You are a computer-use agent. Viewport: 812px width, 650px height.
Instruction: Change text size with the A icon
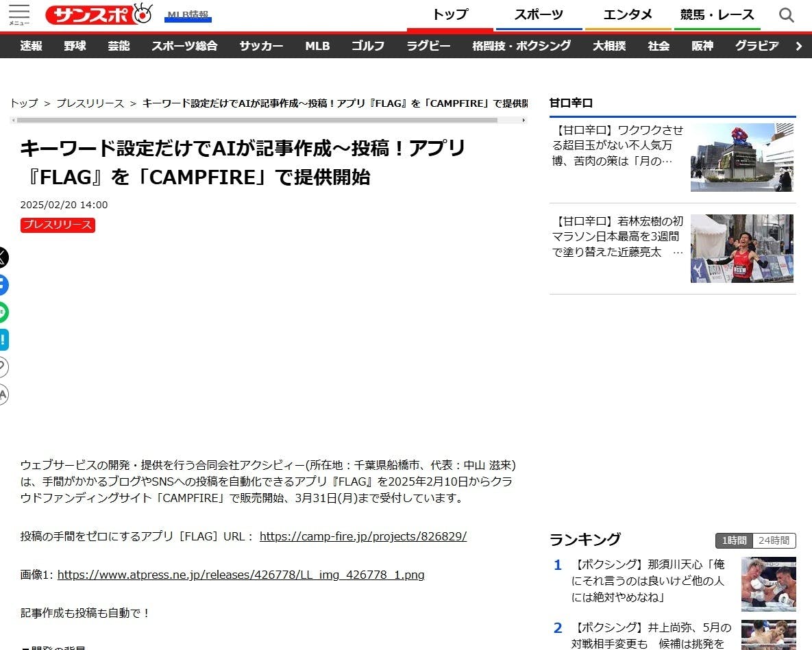3,395
